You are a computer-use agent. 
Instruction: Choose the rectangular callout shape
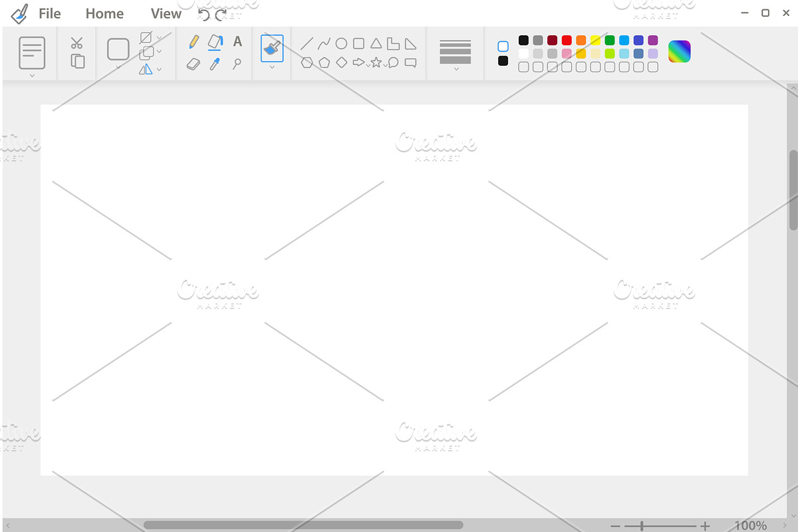tap(411, 63)
